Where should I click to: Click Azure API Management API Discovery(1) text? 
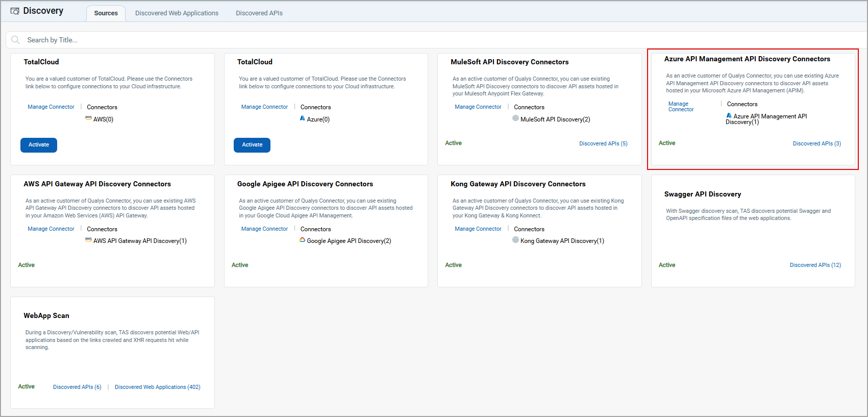(766, 119)
